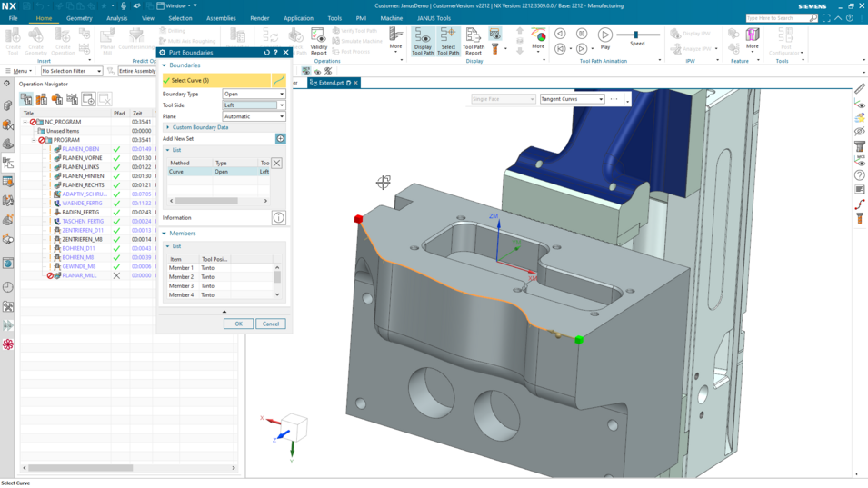The height and width of the screenshot is (488, 868).
Task: Open the Analysis ribbon tab
Action: (x=117, y=18)
